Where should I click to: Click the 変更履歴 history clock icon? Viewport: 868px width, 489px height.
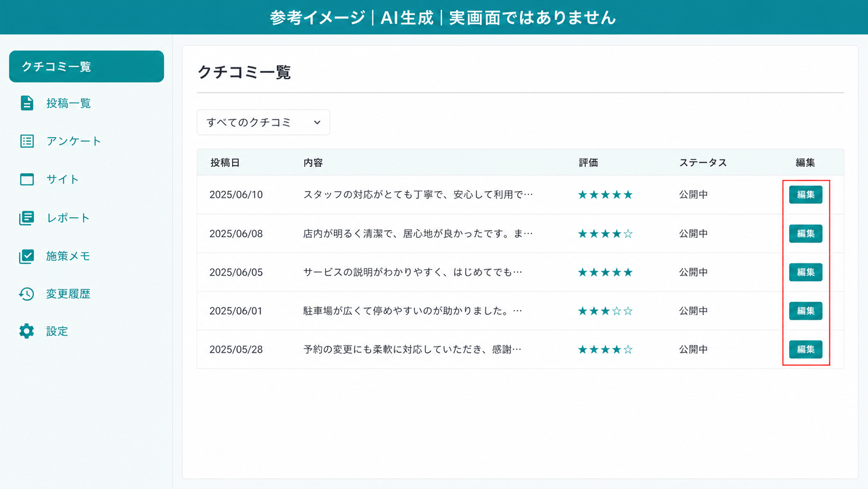(26, 294)
